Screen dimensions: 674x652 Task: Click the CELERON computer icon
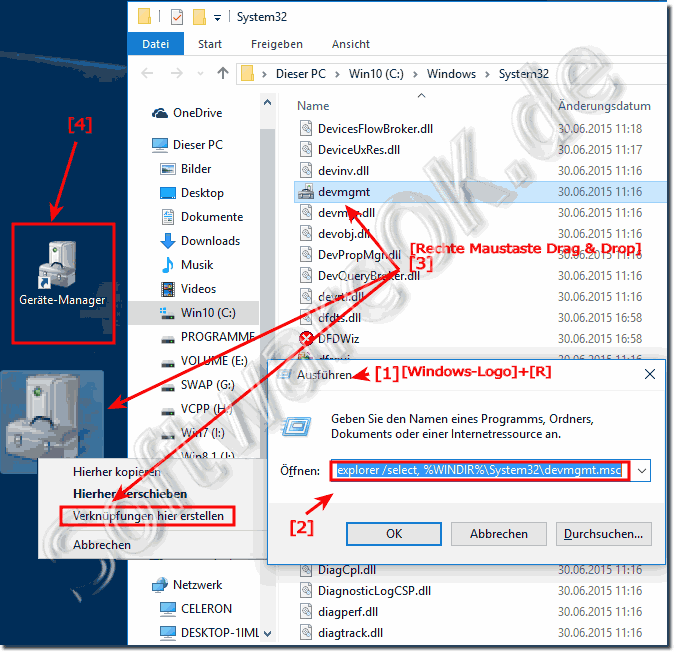point(168,609)
